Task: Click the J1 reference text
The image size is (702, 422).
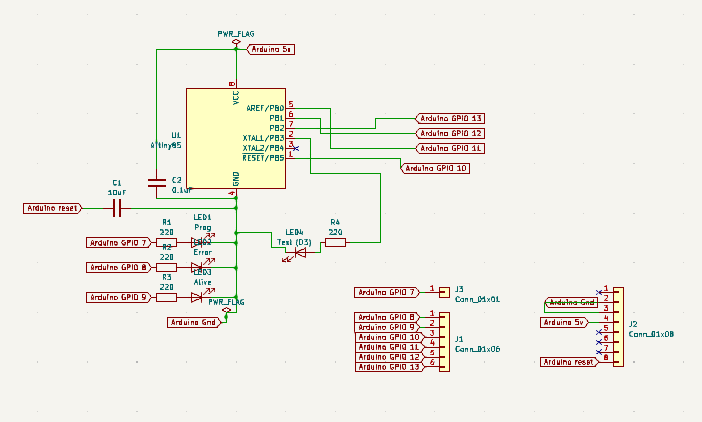Action: click(x=459, y=339)
